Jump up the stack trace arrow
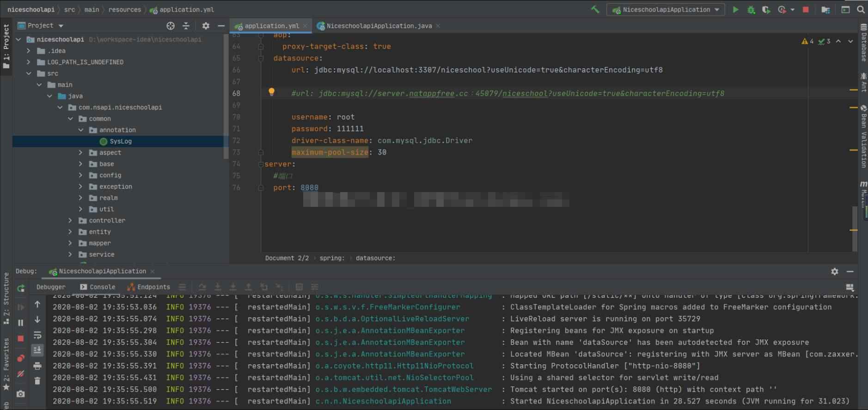This screenshot has width=868, height=410. (37, 304)
